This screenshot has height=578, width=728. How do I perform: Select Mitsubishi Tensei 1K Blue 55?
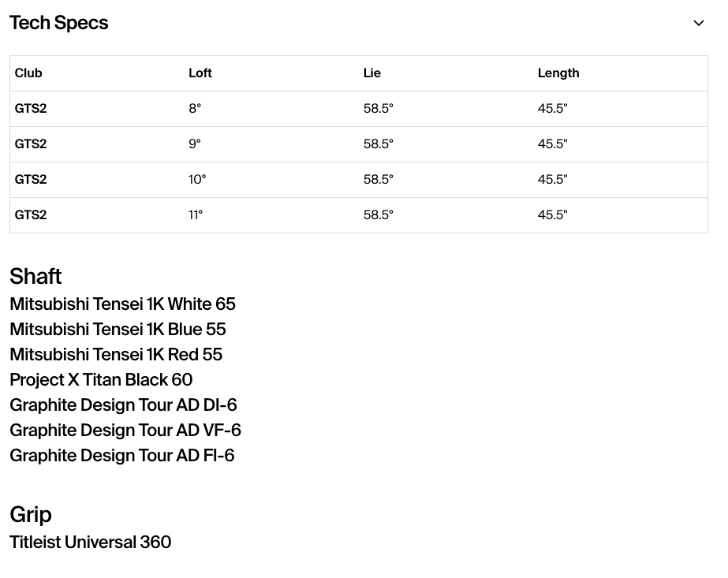(118, 329)
